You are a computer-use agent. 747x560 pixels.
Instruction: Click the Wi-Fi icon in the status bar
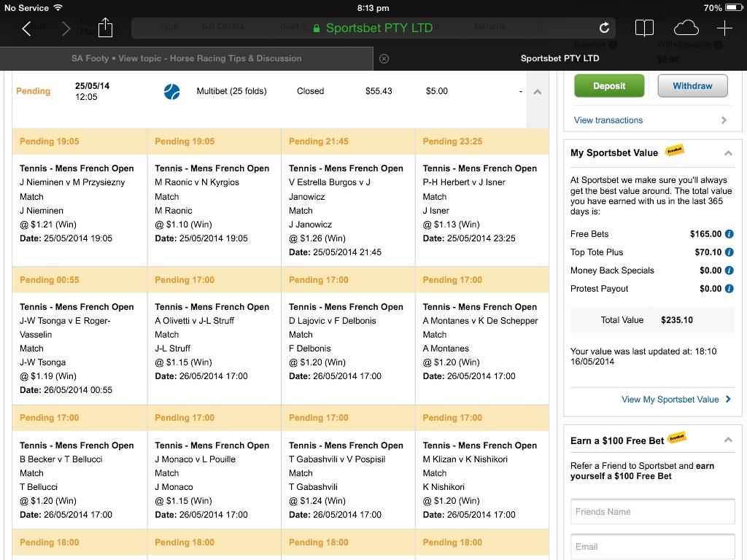[x=58, y=7]
